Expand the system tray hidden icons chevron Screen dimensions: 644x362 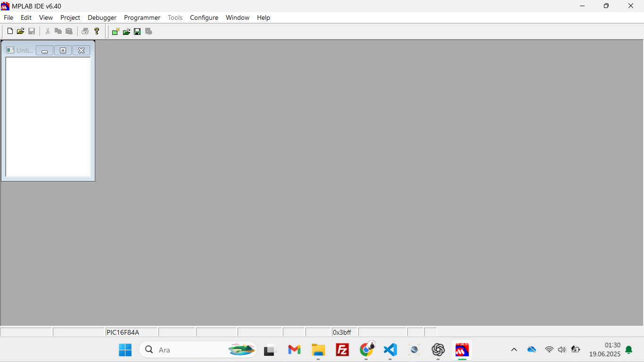pos(514,350)
